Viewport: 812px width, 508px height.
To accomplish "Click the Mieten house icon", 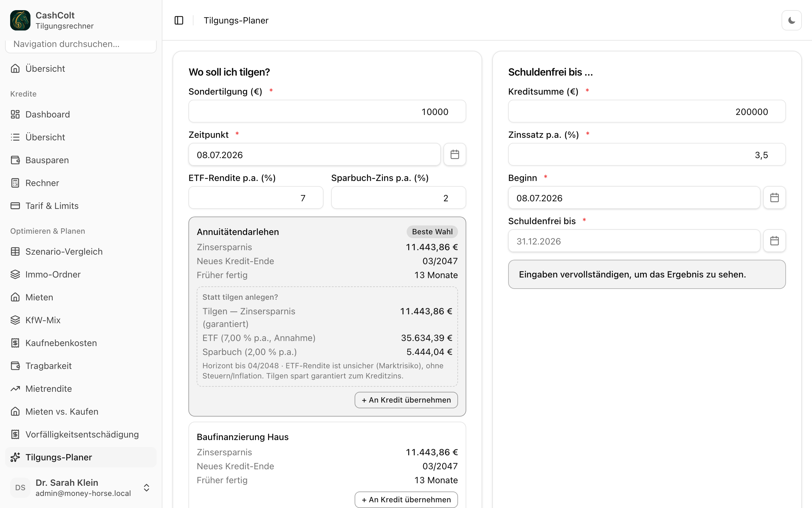I will 15,297.
